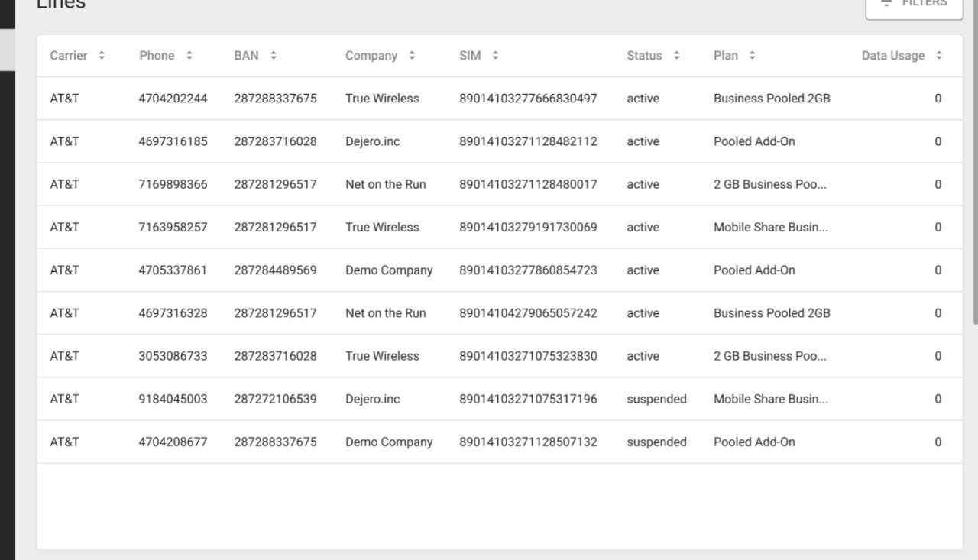Click Demo Company in 4704208677 row
Screen dimensions: 978x560
coord(389,442)
